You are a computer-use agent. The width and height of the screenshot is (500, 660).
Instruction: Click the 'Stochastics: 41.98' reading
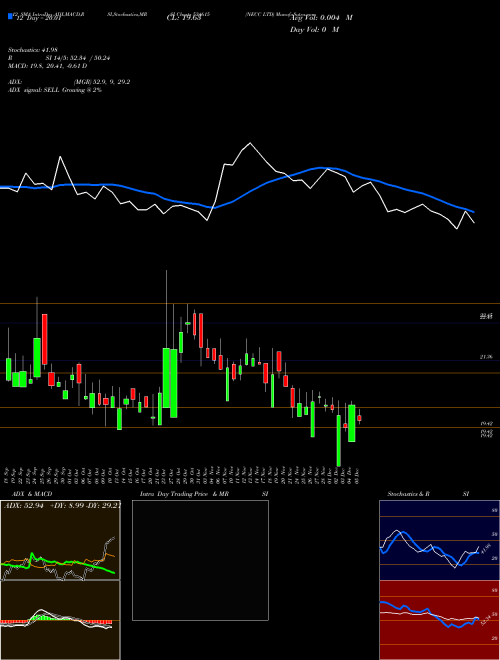(32, 50)
